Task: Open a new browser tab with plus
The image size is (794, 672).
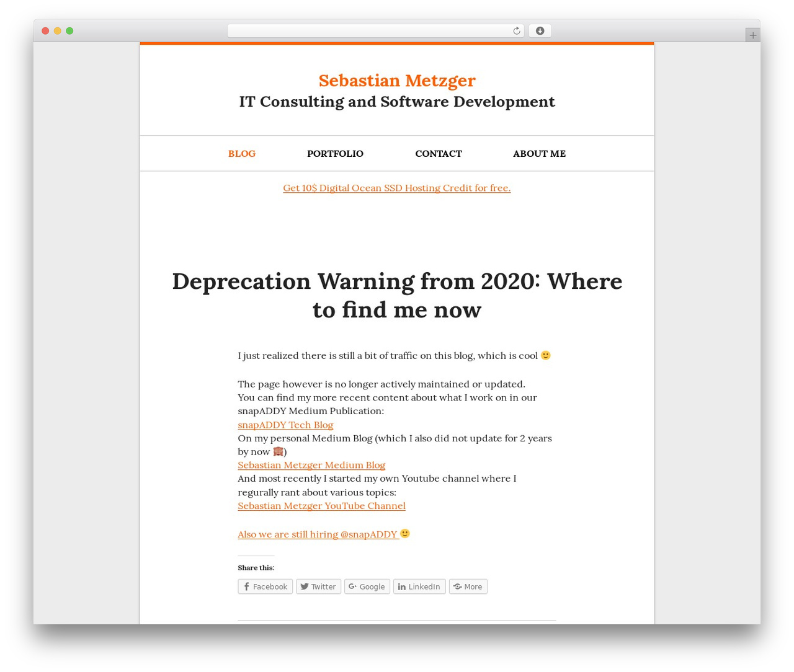Action: coord(752,35)
